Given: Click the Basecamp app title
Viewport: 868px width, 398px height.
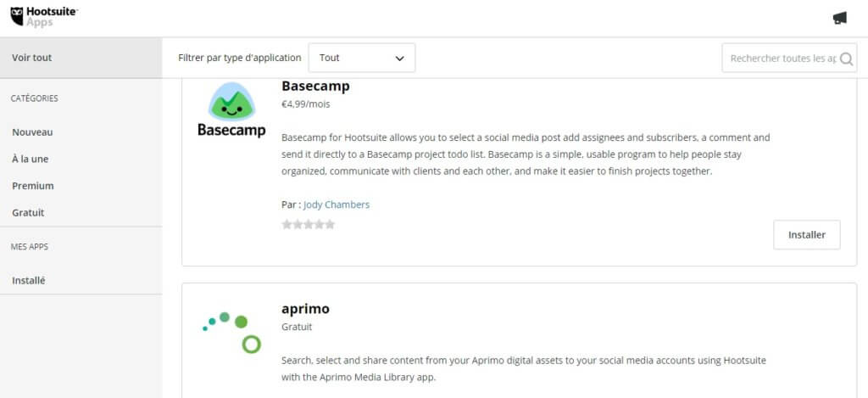Looking at the screenshot, I should (315, 87).
